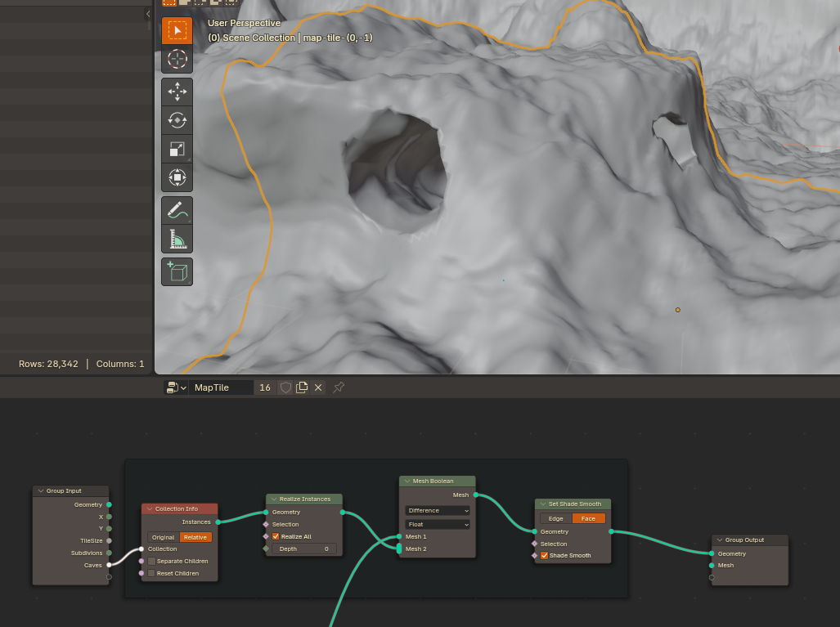Select the Move tool

tap(177, 92)
